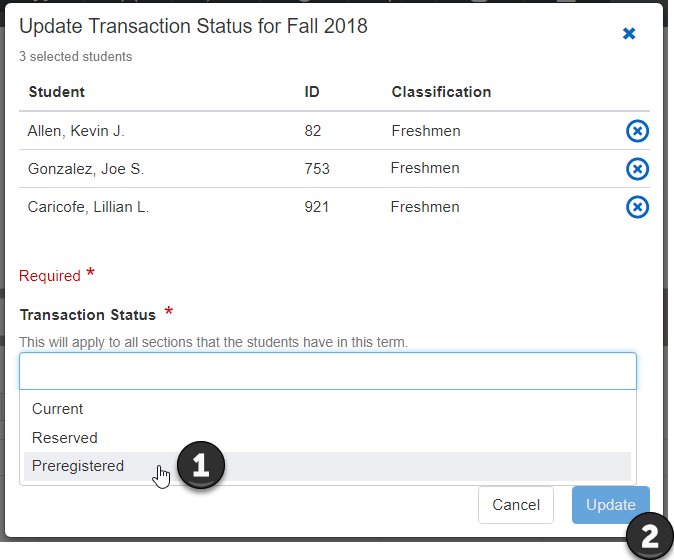Screen dimensions: 674x560
Task: Remove Allen, Kevin J. from selection
Action: click(x=637, y=131)
